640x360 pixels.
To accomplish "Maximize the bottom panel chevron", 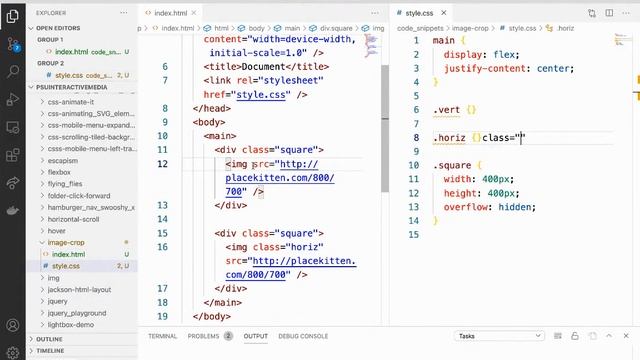I will tap(609, 336).
